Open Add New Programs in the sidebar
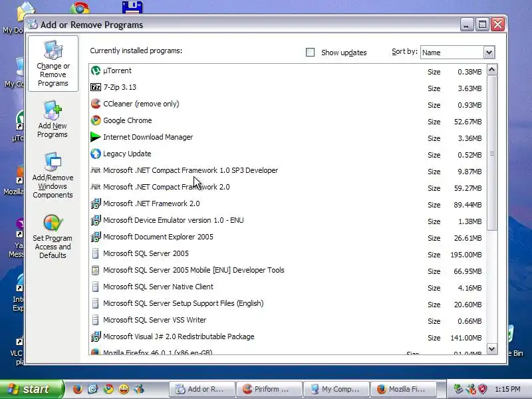 [53, 119]
